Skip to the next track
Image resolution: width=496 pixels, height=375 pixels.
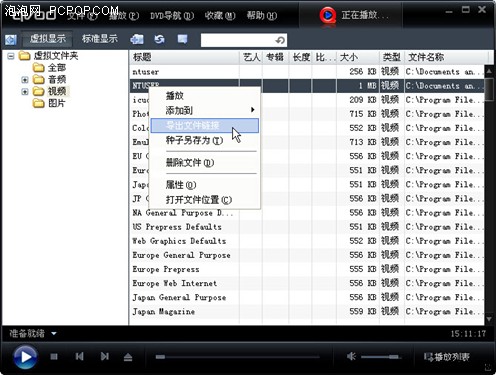click(104, 357)
